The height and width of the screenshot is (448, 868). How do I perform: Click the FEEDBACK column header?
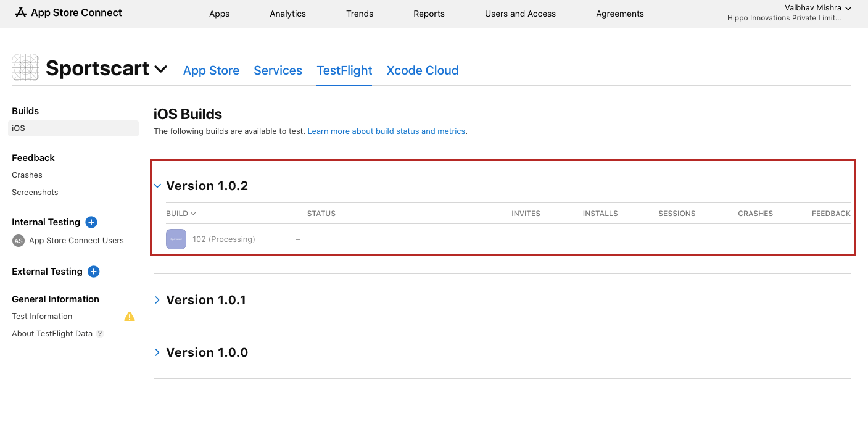831,214
